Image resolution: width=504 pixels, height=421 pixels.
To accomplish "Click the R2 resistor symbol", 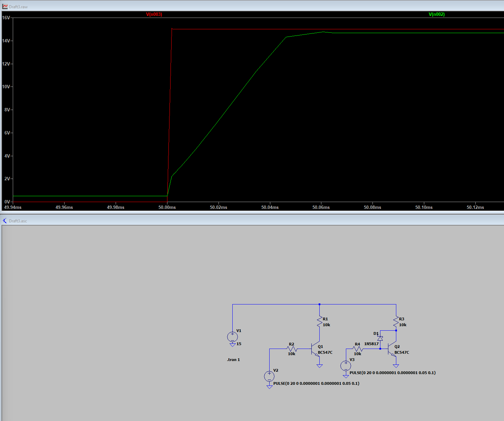I will click(292, 349).
